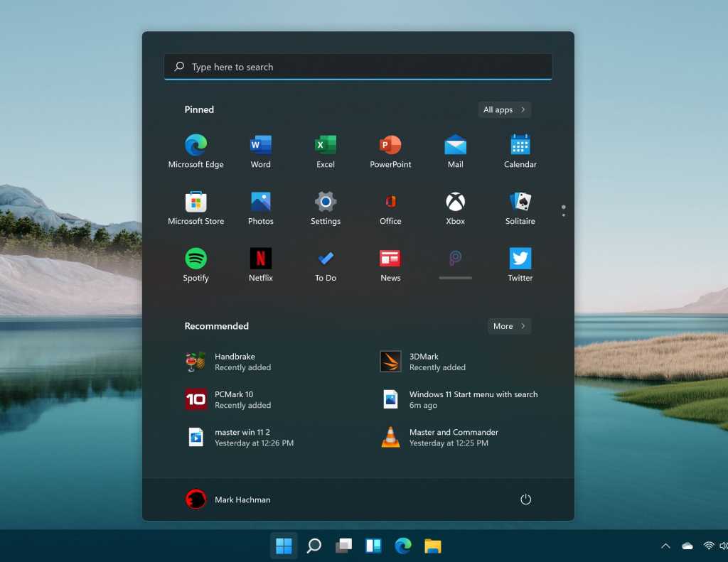The height and width of the screenshot is (562, 728).
Task: Open the Xbox app
Action: click(456, 208)
